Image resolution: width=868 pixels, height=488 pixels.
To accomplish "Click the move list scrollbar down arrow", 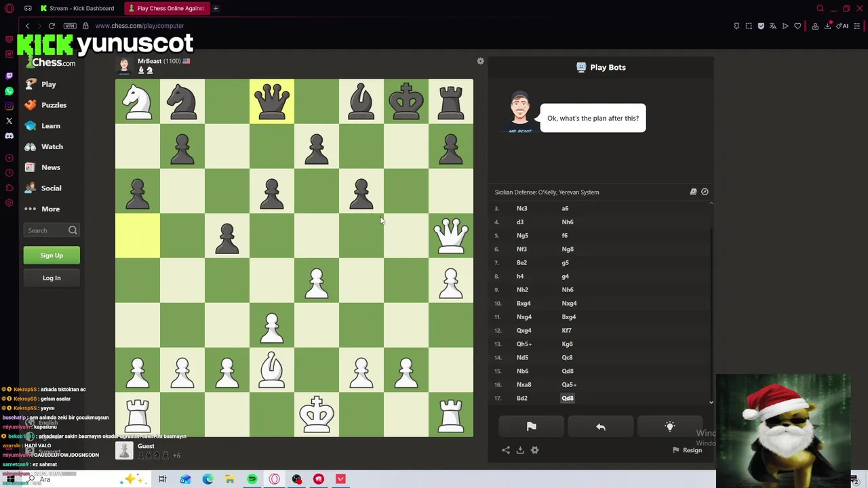I will pos(711,403).
